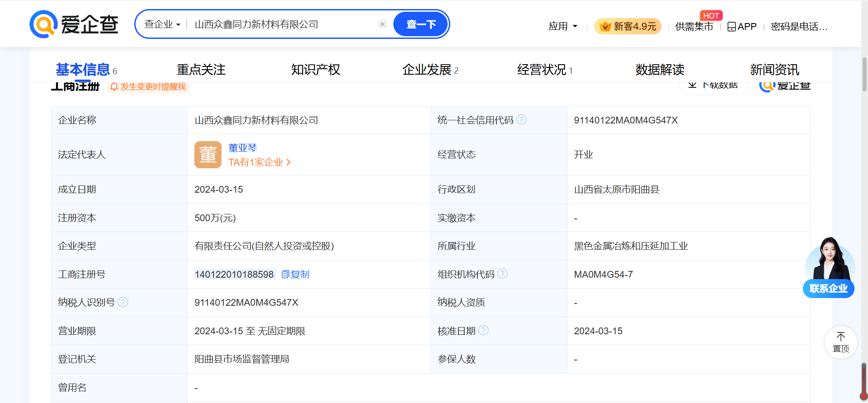The height and width of the screenshot is (403, 868).
Task: Click the 董 avatar icon
Action: (x=208, y=155)
